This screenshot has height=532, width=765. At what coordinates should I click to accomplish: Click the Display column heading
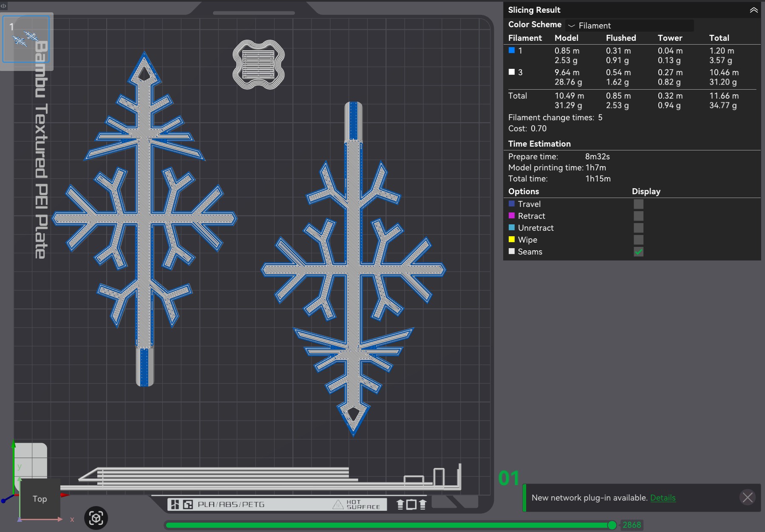[646, 191]
